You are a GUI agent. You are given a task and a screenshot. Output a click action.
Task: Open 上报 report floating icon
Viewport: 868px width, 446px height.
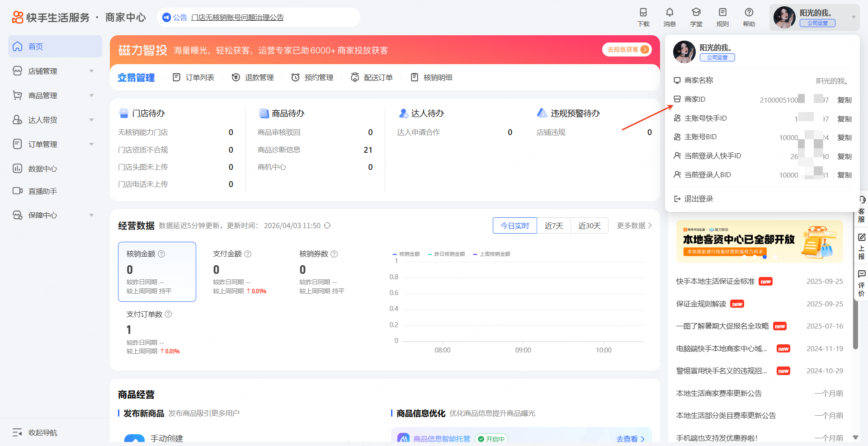point(862,246)
